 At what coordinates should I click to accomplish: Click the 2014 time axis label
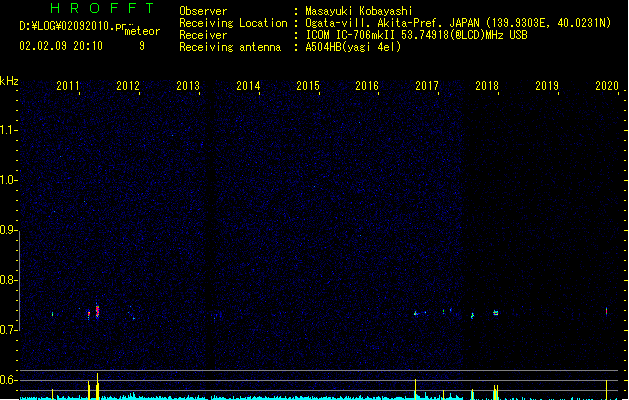(x=248, y=86)
